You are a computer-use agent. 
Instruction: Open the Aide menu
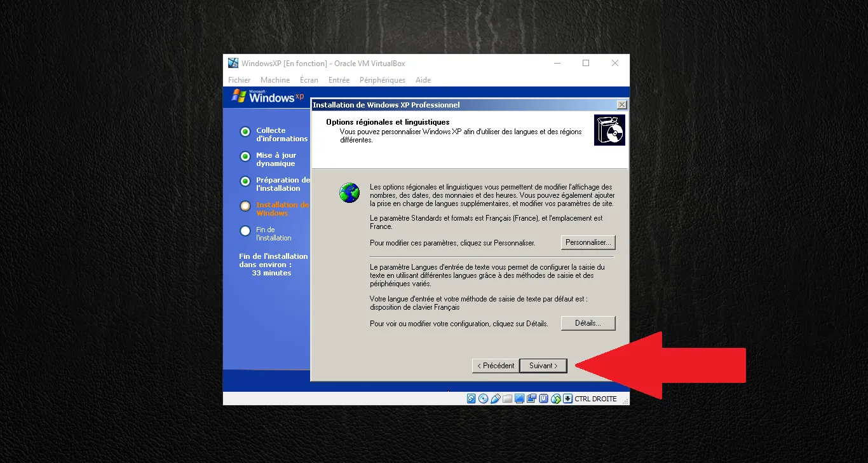pyautogui.click(x=423, y=80)
